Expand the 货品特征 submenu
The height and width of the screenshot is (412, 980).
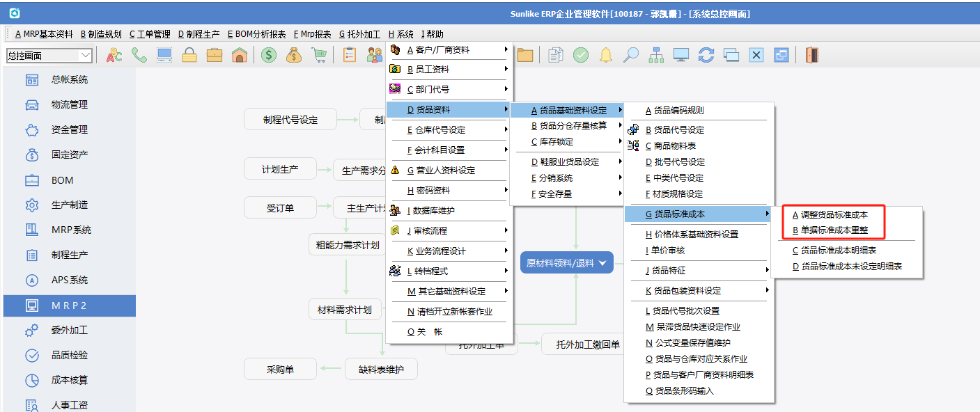[699, 271]
